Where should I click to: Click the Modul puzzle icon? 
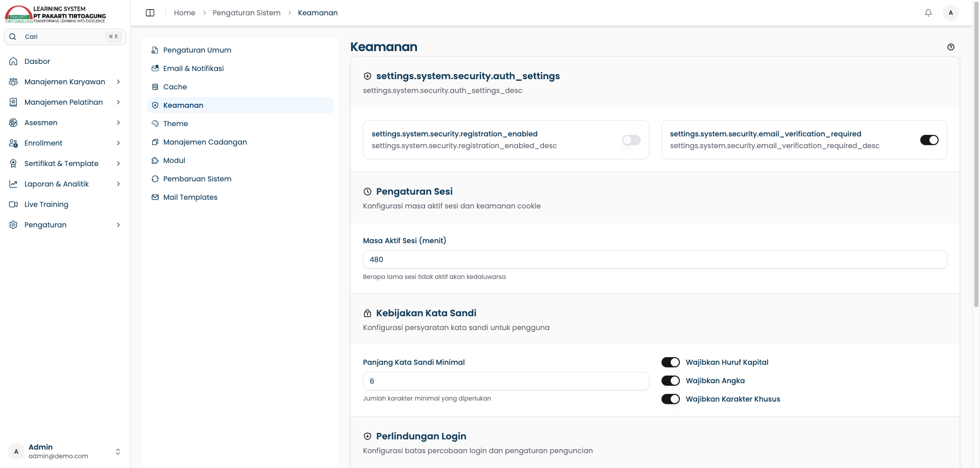(x=155, y=160)
